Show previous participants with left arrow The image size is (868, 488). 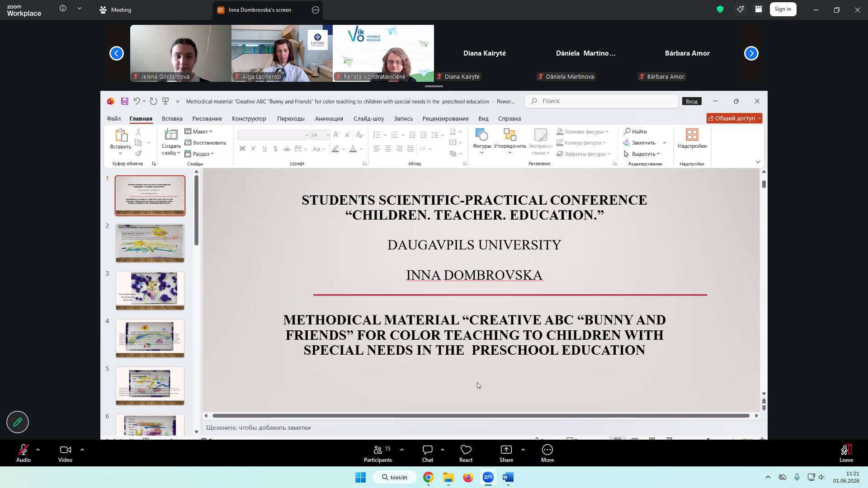pos(117,53)
